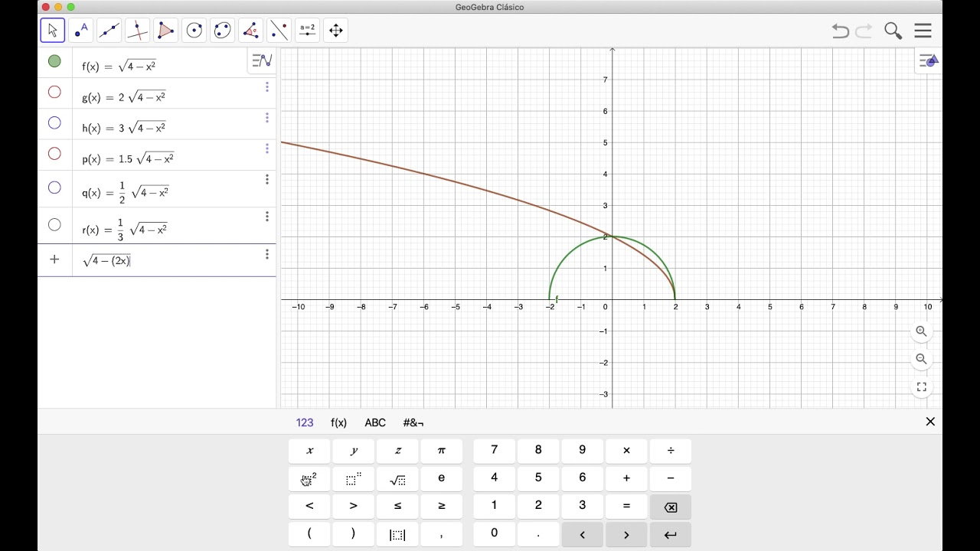Undo the last action
This screenshot has width=980, height=551.
tap(841, 31)
